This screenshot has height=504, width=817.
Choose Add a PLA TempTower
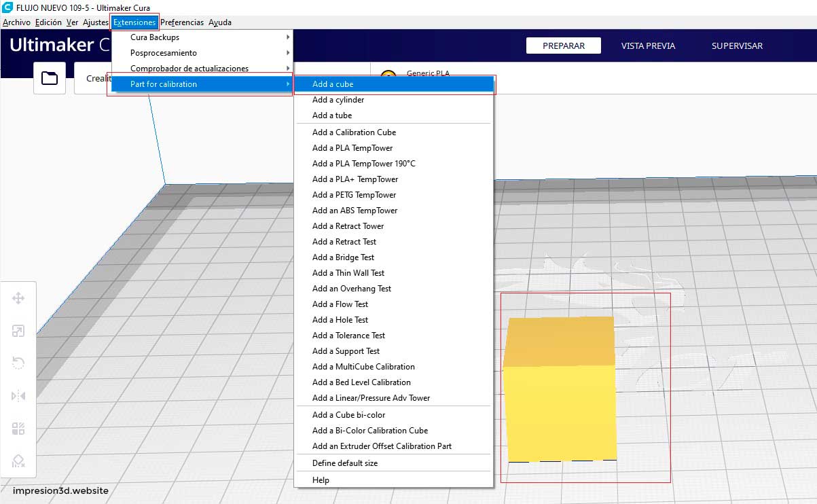coord(393,148)
